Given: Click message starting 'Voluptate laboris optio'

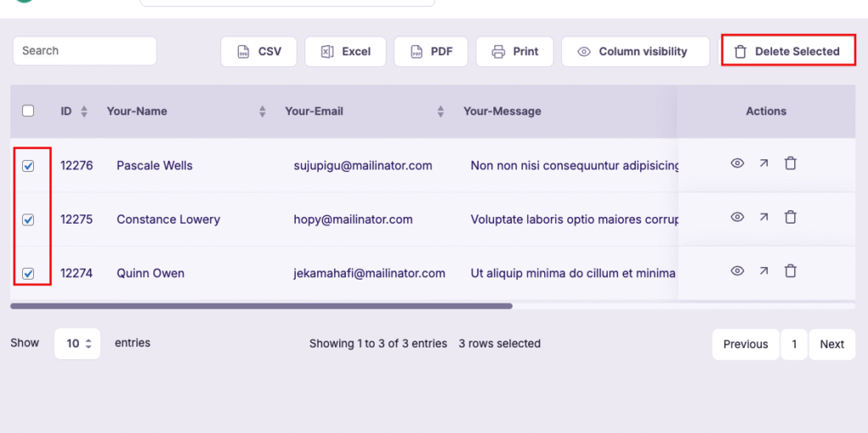Looking at the screenshot, I should click(574, 219).
